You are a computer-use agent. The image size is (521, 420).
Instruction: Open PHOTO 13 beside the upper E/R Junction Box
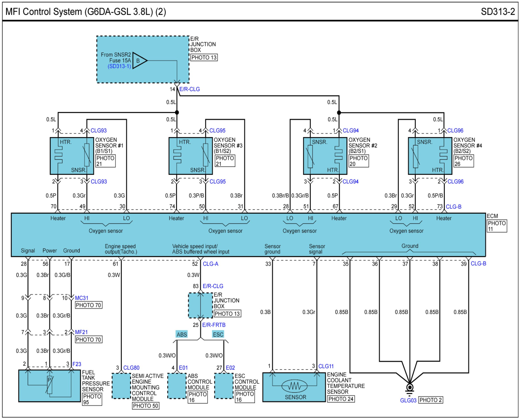pyautogui.click(x=204, y=58)
